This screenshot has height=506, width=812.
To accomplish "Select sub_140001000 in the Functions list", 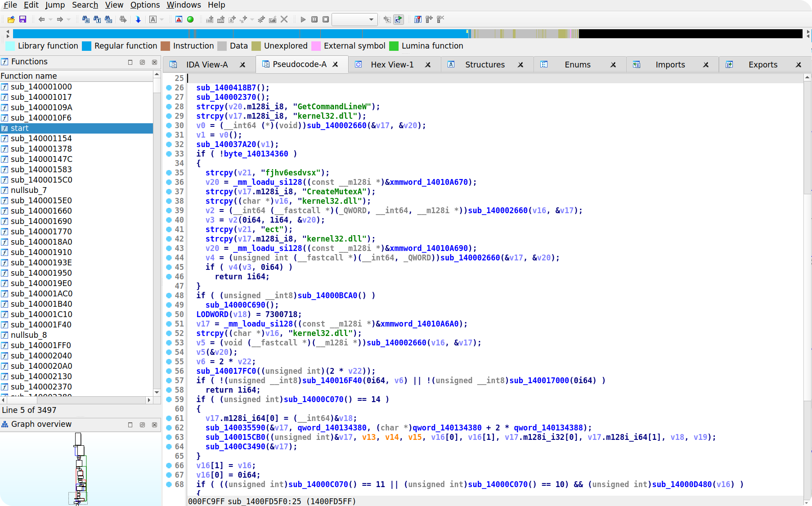I will click(76, 87).
